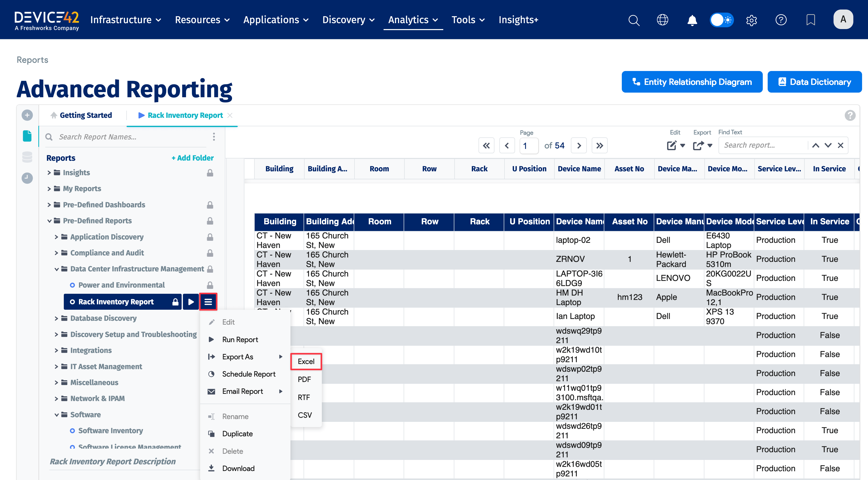
Task: Open the Discovery menu
Action: tap(348, 20)
